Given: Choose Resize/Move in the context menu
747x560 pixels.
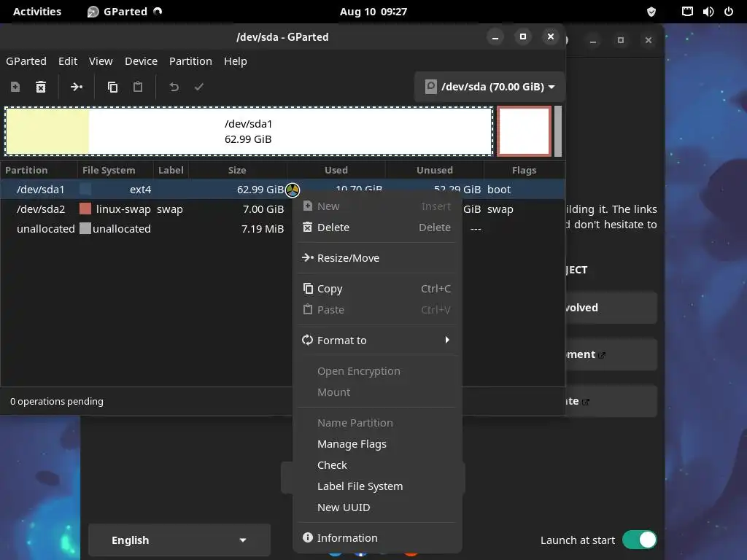Looking at the screenshot, I should pyautogui.click(x=376, y=258).
